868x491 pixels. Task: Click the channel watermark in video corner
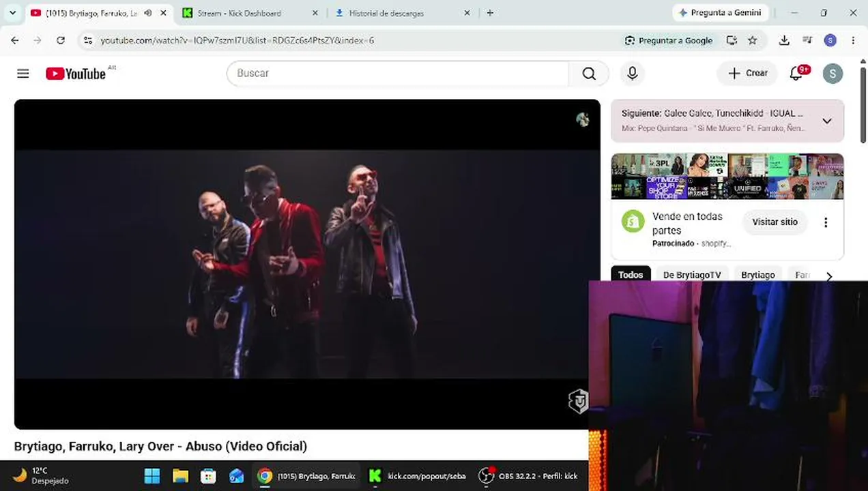579,401
